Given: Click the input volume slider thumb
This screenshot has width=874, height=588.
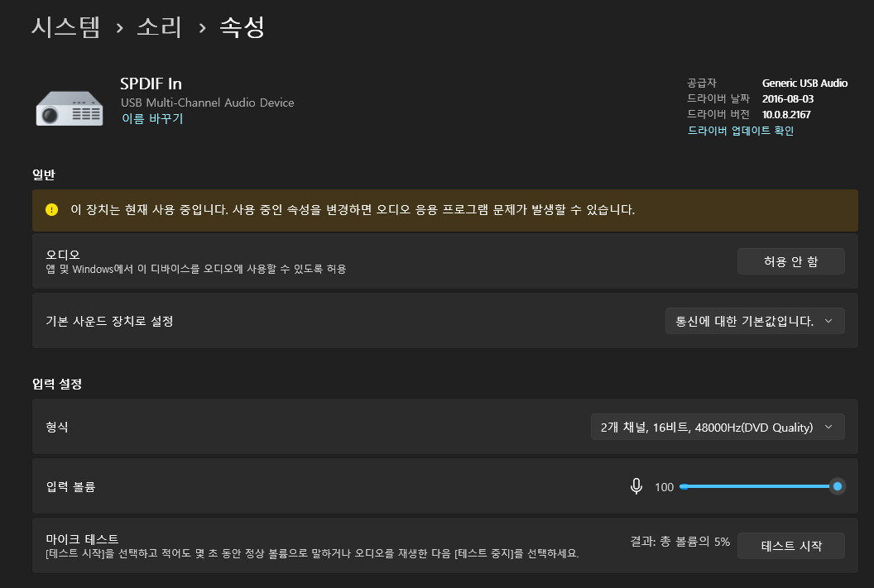Looking at the screenshot, I should pos(838,486).
